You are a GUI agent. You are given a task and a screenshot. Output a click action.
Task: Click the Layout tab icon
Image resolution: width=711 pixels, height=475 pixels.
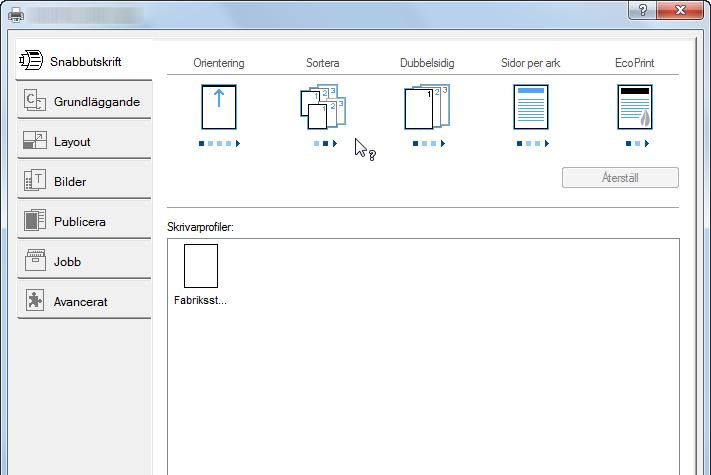pos(34,141)
